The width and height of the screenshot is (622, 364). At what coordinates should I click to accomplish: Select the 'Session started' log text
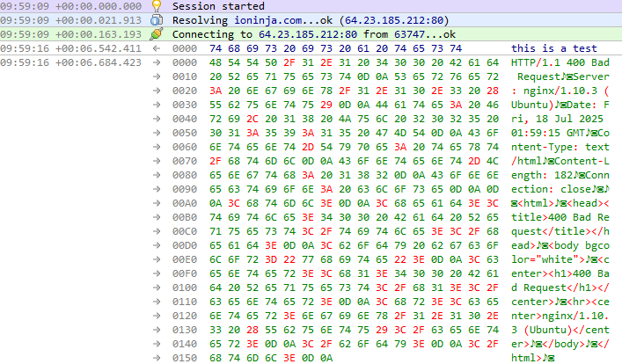tap(218, 6)
